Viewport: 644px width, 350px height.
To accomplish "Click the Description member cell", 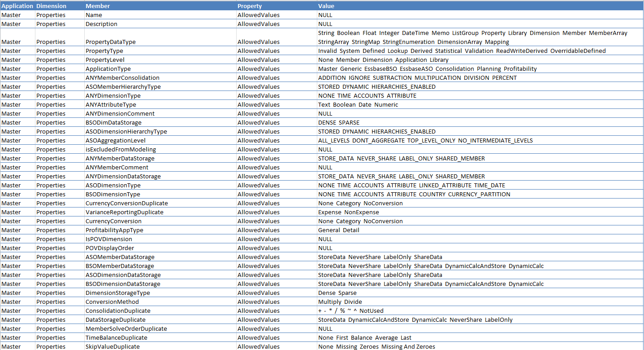I will (x=160, y=24).
